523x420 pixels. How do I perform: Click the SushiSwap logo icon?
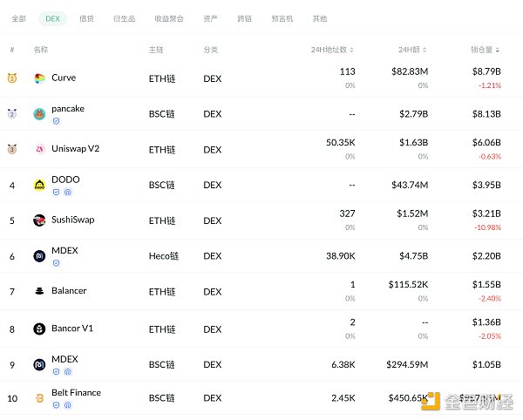[39, 220]
